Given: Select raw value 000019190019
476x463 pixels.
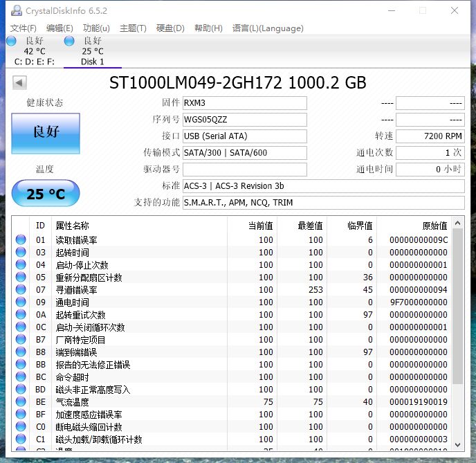Looking at the screenshot, I should pos(419,401).
